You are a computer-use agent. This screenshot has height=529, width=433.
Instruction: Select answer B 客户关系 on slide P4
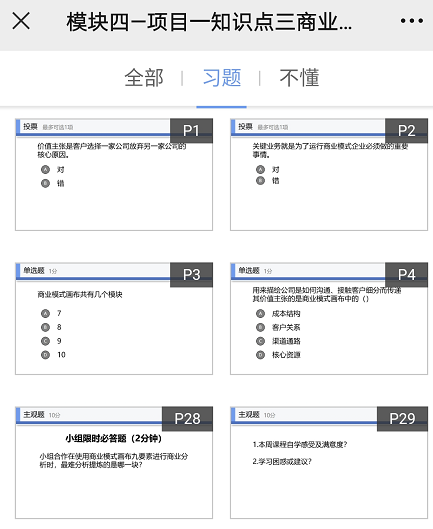point(278,327)
